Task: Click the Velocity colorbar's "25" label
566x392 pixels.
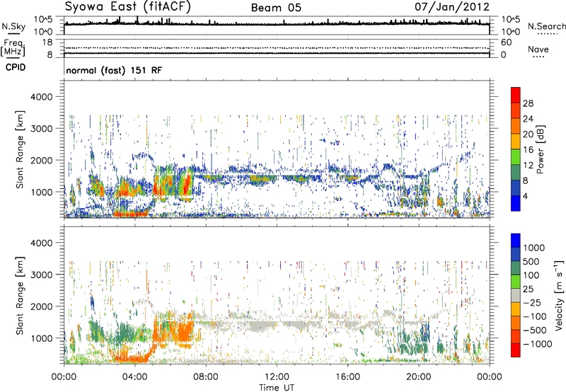Action: click(x=529, y=289)
